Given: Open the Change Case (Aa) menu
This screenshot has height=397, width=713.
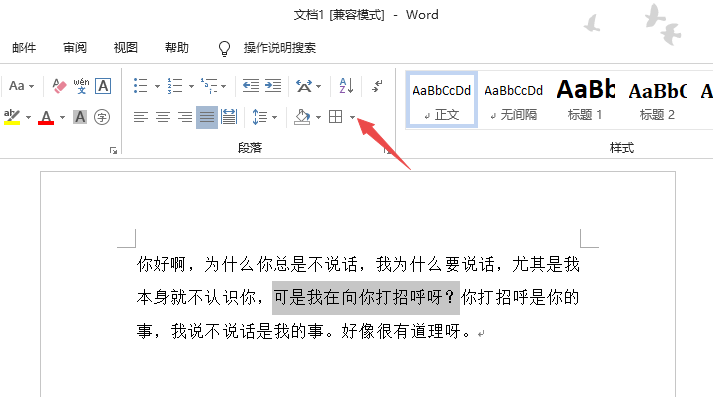Looking at the screenshot, I should click(x=21, y=86).
